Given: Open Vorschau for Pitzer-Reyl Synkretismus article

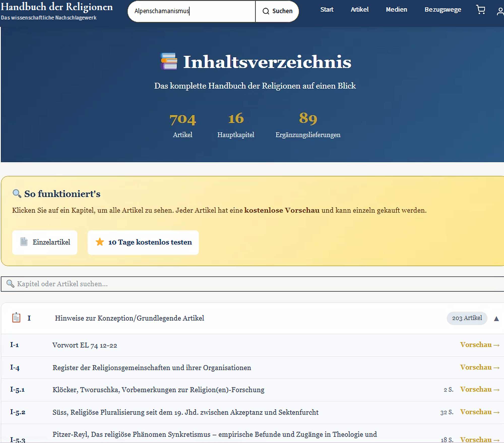Looking at the screenshot, I should [x=480, y=439].
